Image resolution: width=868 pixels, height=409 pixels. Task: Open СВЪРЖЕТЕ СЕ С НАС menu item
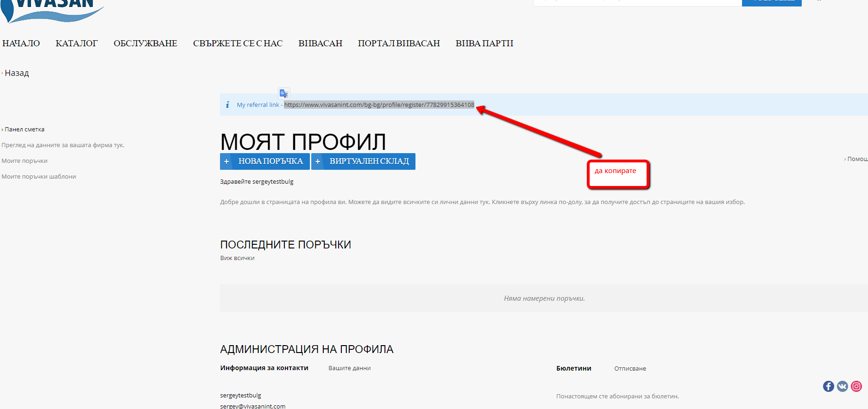point(238,43)
